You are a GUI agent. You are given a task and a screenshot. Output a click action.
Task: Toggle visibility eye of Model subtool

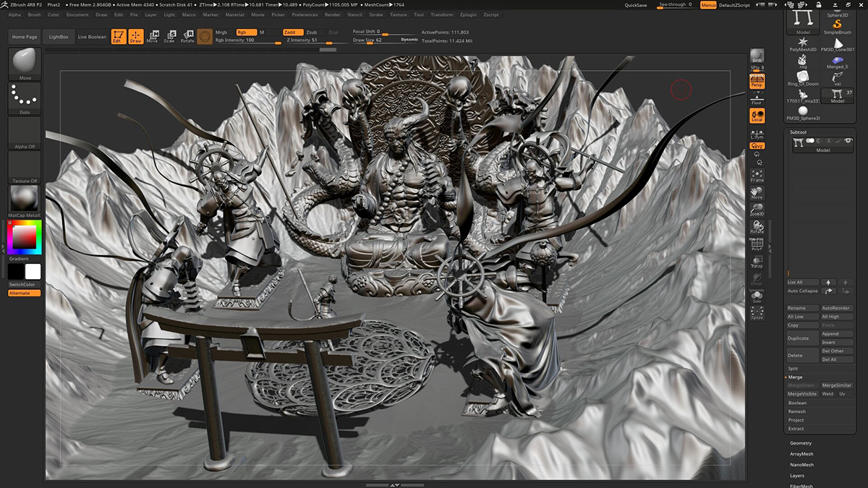(x=848, y=141)
